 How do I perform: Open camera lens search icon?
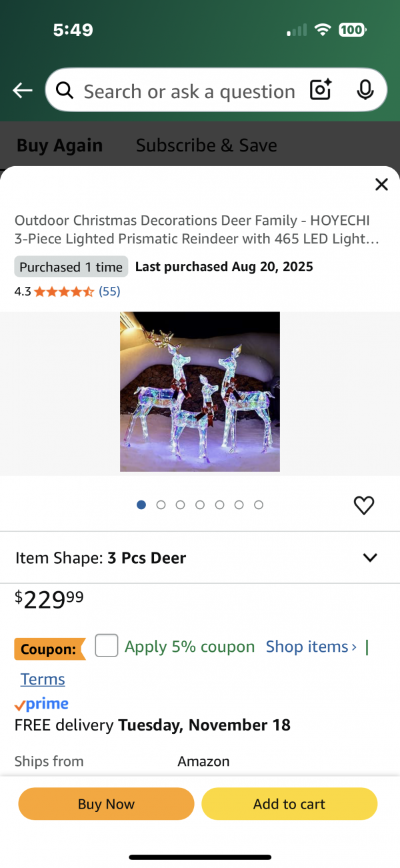(x=321, y=90)
